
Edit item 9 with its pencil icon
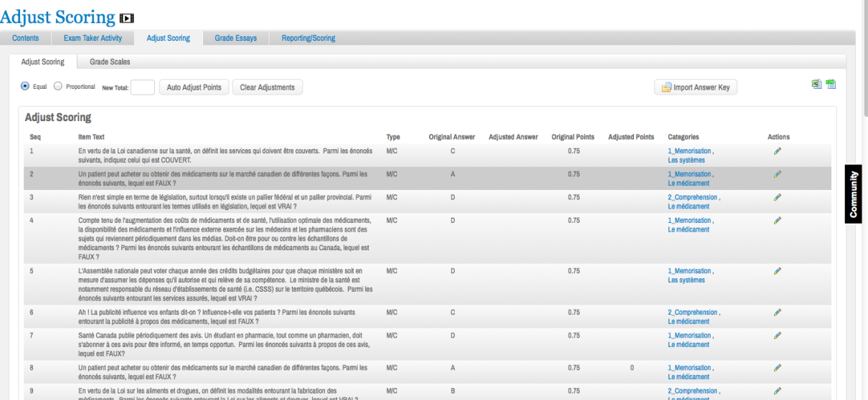pyautogui.click(x=777, y=391)
